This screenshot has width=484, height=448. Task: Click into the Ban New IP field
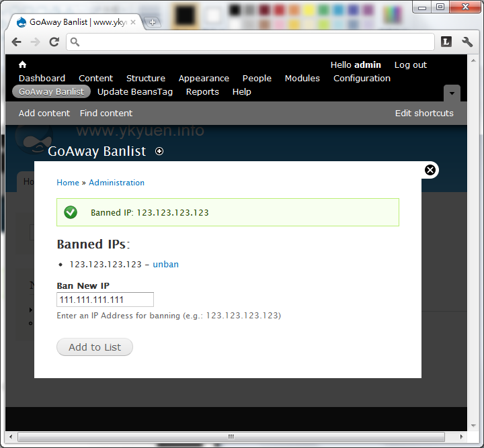click(x=105, y=300)
